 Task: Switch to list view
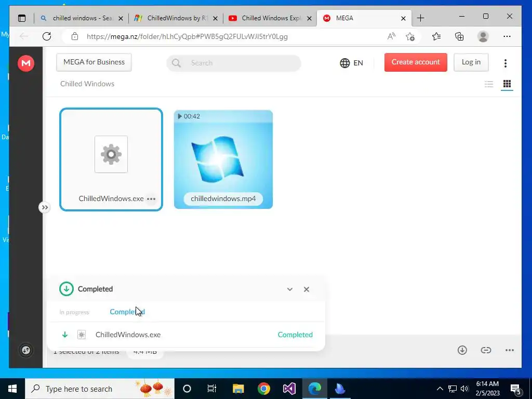(x=489, y=84)
